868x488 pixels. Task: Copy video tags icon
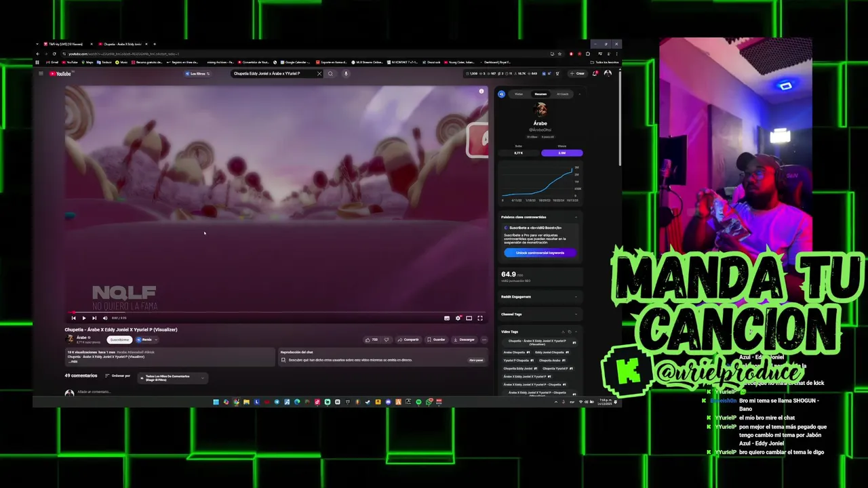coord(569,331)
